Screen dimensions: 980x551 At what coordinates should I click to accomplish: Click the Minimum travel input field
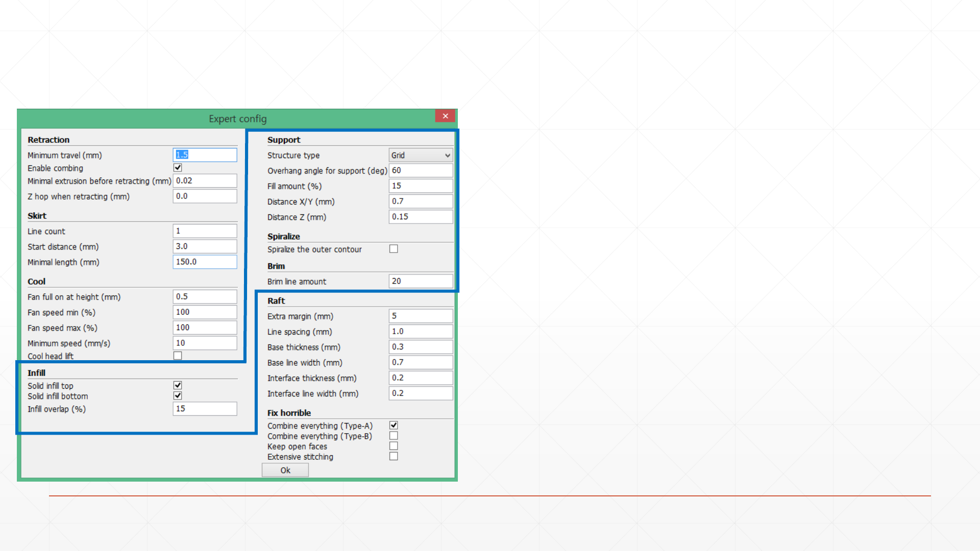(x=205, y=155)
